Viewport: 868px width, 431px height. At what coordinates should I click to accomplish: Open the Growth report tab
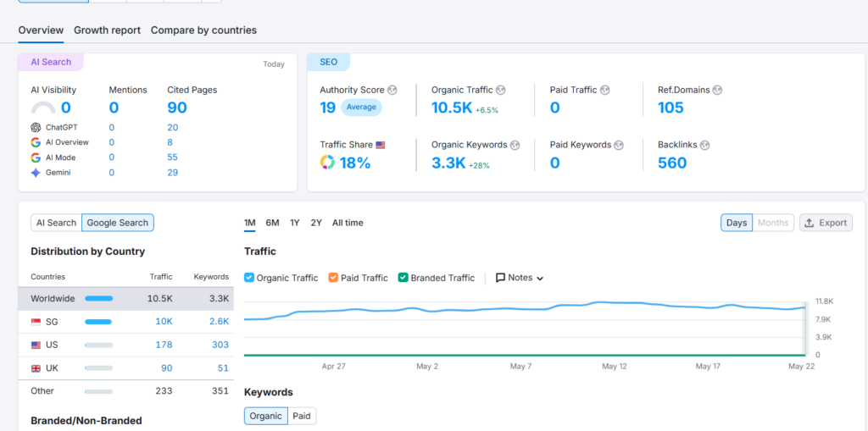click(108, 30)
